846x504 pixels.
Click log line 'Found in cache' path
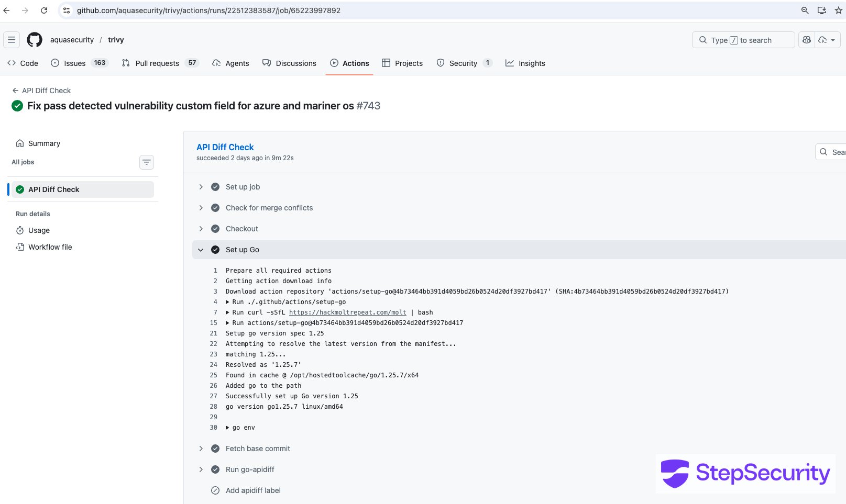(322, 375)
